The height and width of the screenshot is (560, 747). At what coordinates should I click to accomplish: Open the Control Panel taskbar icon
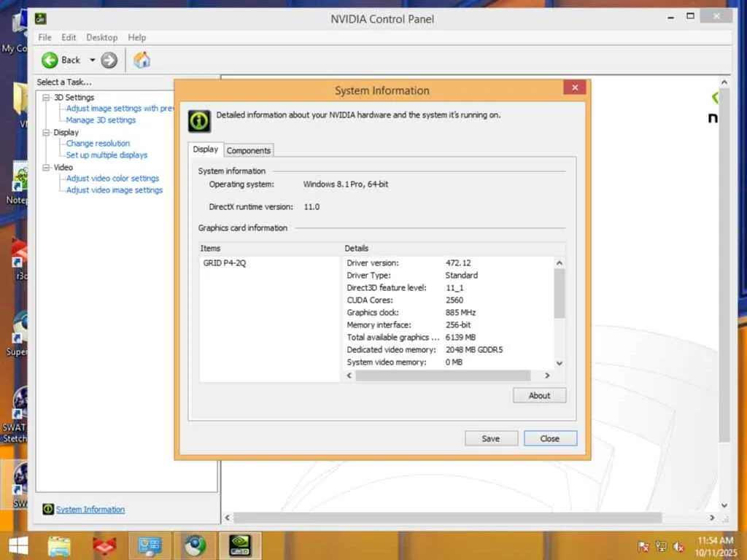[x=150, y=546]
